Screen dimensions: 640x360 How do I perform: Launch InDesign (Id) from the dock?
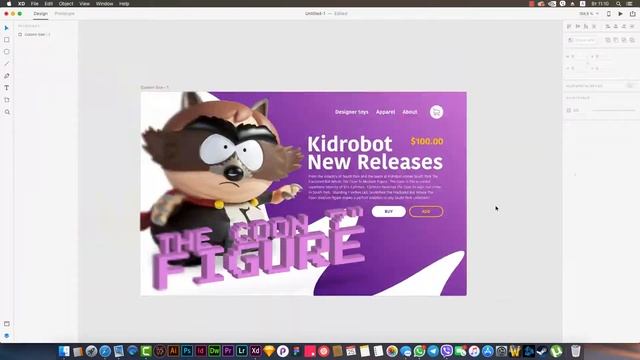click(x=200, y=351)
